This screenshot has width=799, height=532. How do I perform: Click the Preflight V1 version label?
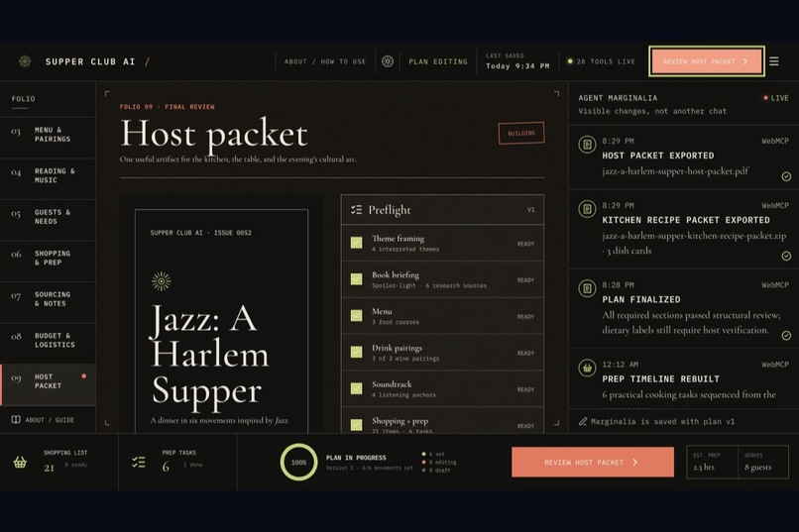coord(531,210)
